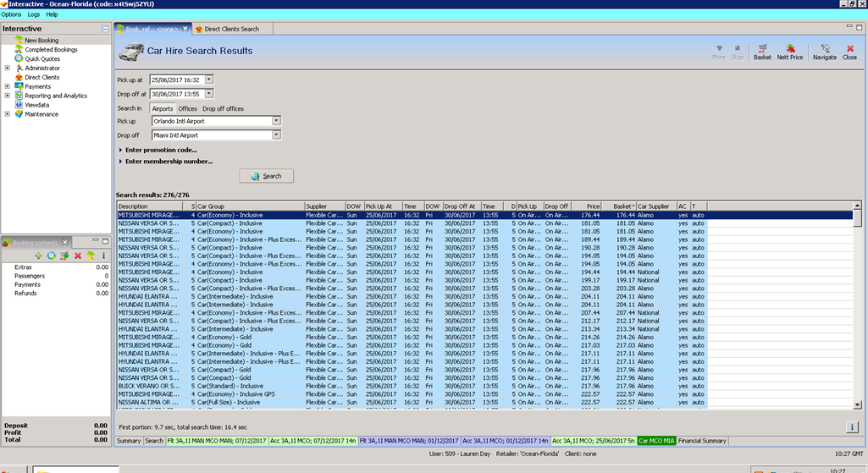This screenshot has height=473, width=868.
Task: Switch to the Direct Clients Search tab
Action: pyautogui.click(x=230, y=29)
